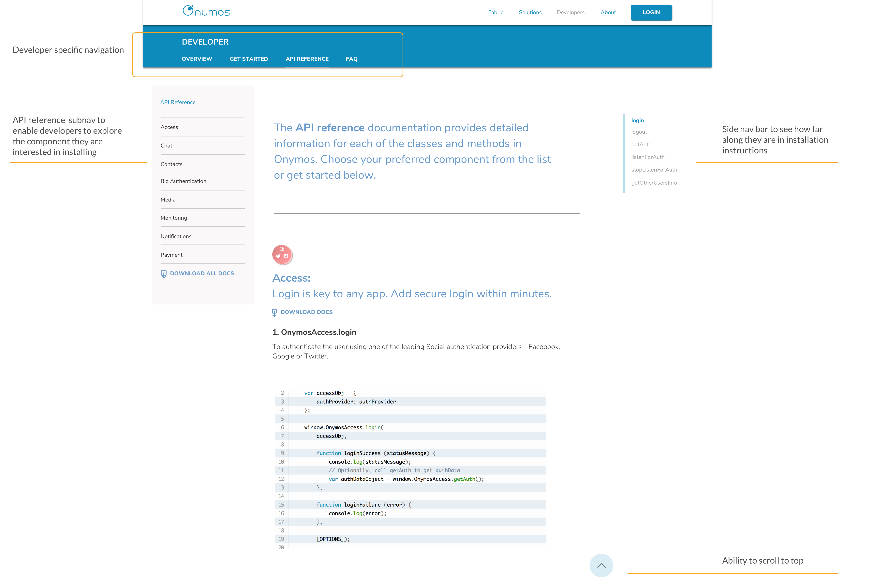
Task: Jump to getOtherUsersInfo in the side nav
Action: pos(654,183)
